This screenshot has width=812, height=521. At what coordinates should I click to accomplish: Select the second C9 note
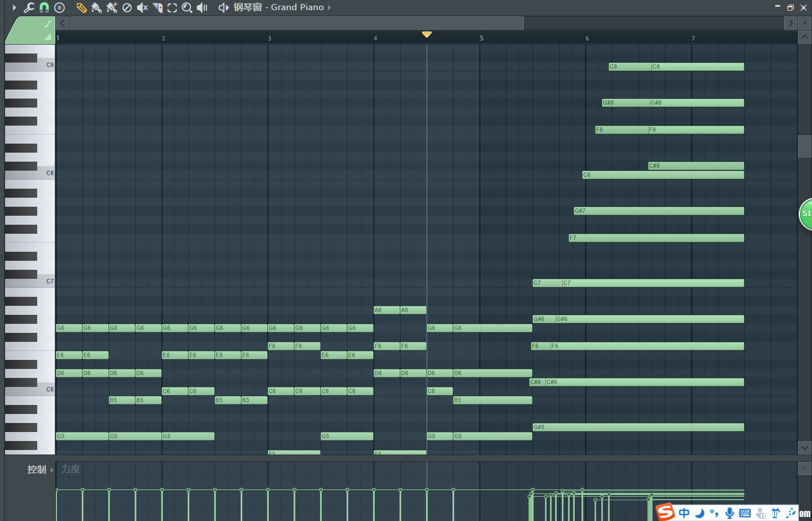point(698,66)
